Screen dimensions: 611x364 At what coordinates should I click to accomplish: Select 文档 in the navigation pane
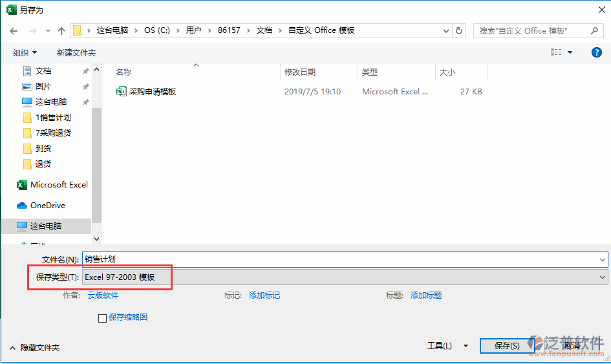43,71
